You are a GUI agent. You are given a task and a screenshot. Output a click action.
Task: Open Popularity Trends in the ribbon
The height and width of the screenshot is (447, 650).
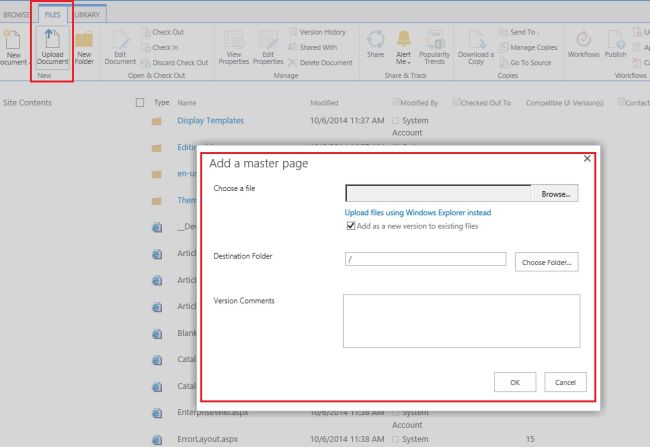click(x=434, y=48)
